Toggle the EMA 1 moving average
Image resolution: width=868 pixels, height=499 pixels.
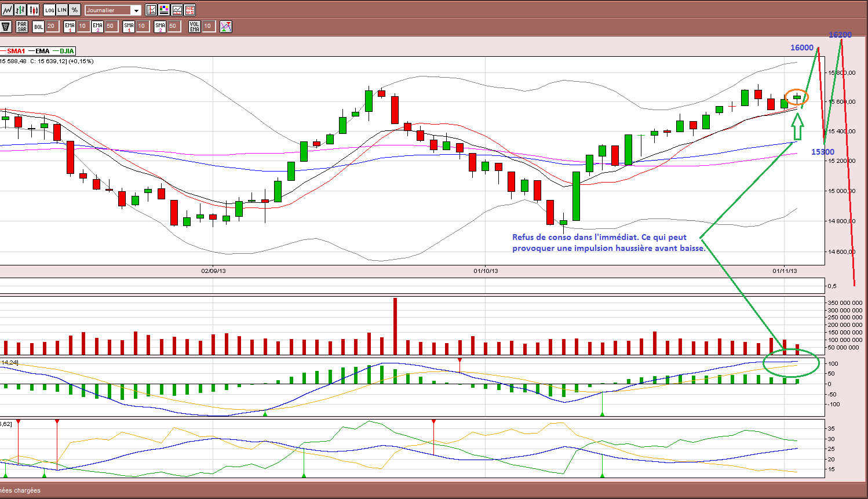click(70, 26)
